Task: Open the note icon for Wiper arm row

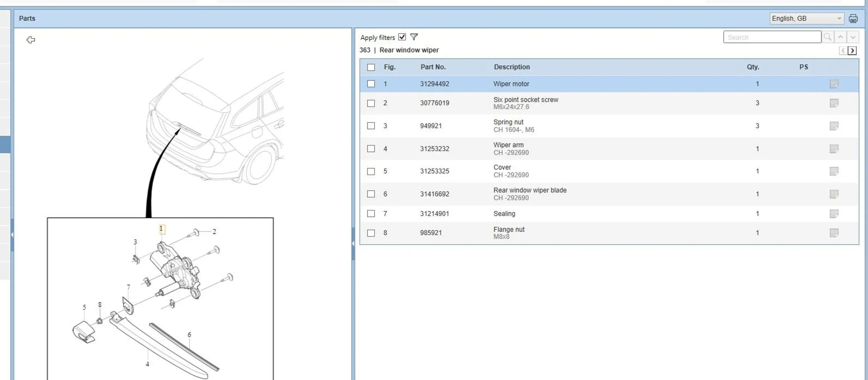Action: pos(834,149)
